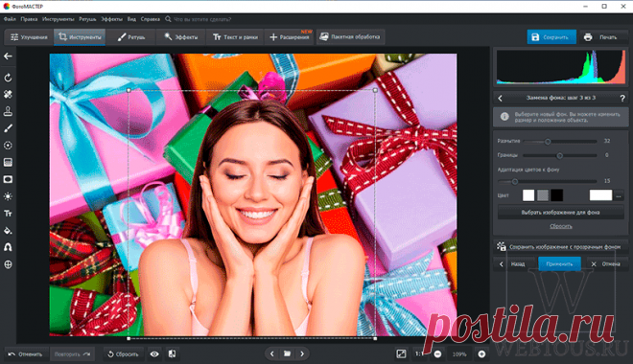The image size is (633, 364).
Task: Select the healing patch tool icon
Action: click(8, 94)
